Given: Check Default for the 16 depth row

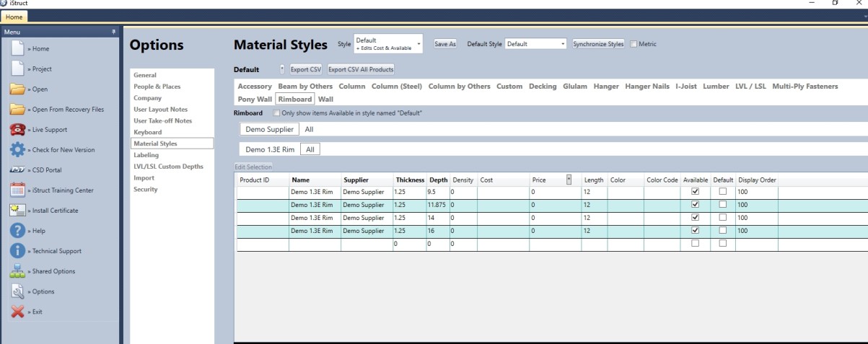Looking at the screenshot, I should 722,231.
